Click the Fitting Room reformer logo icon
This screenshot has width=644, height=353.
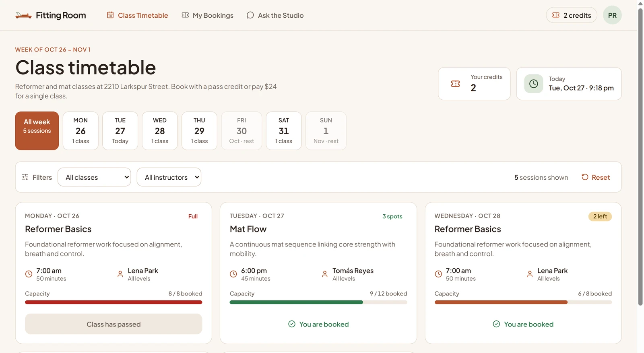[x=23, y=15]
